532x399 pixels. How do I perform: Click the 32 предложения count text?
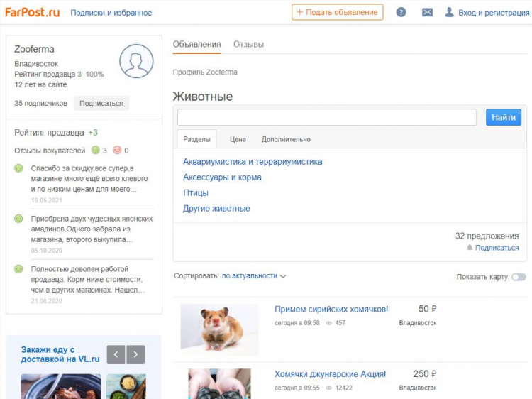point(487,236)
